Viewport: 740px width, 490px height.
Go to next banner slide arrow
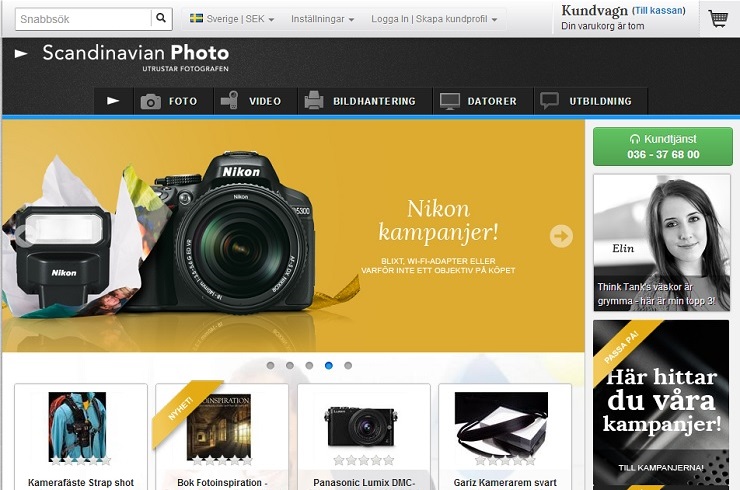click(561, 236)
